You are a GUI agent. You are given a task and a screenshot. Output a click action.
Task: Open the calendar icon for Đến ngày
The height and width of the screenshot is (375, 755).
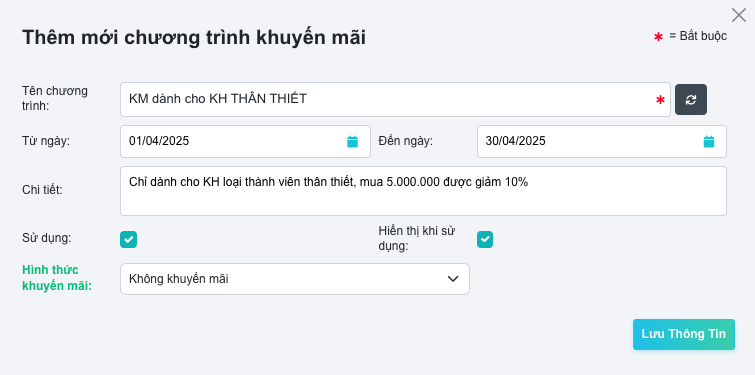point(709,142)
